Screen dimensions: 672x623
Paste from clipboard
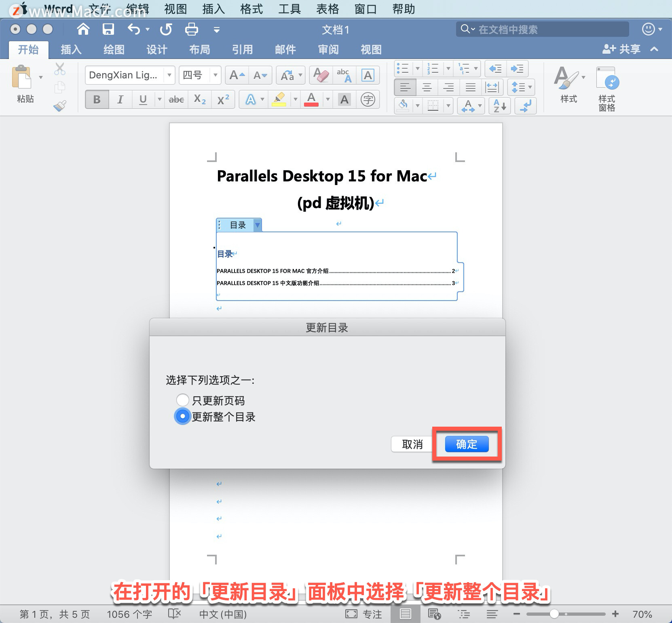pos(21,77)
